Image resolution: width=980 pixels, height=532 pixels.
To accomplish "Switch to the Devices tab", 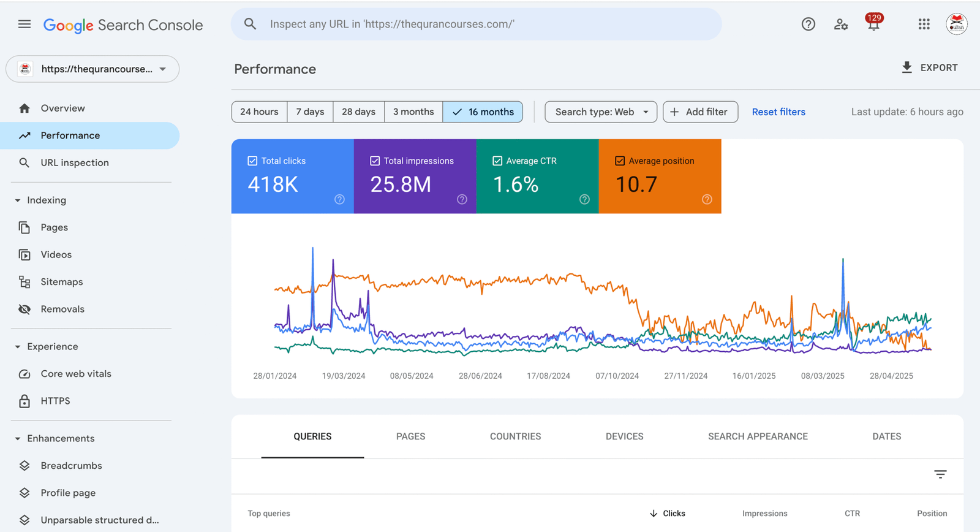I will (x=624, y=436).
